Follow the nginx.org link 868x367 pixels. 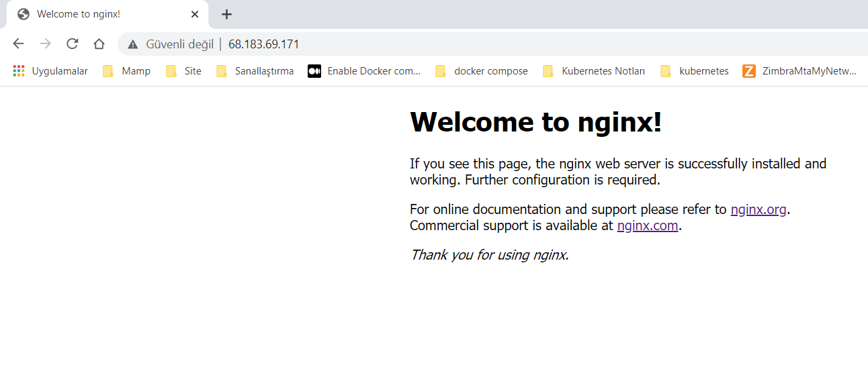(x=758, y=209)
